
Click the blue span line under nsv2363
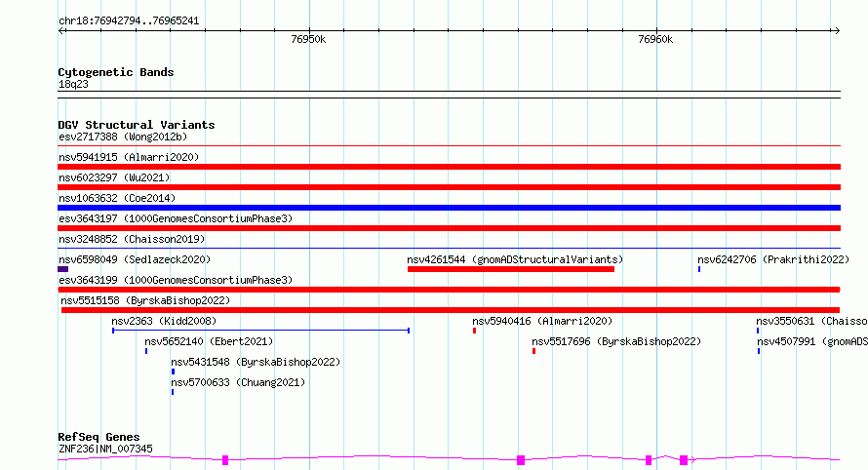pyautogui.click(x=260, y=331)
